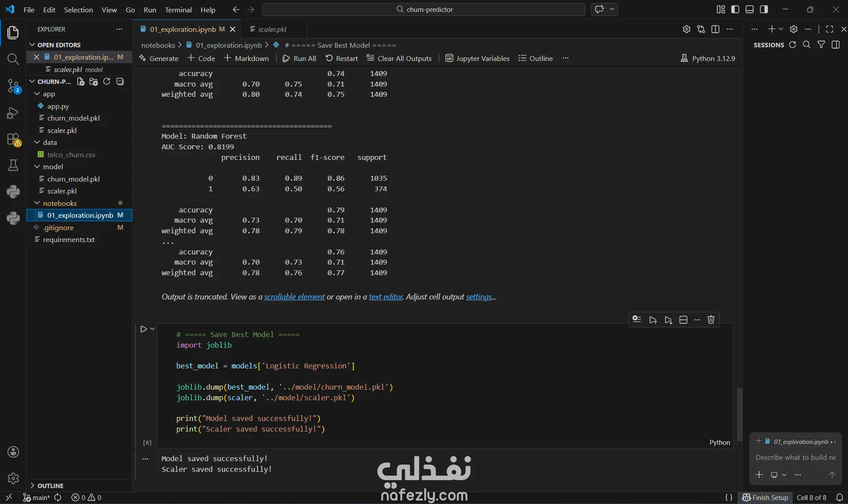Synchronize changes in the status bar
This screenshot has height=504, width=848.
[x=58, y=497]
